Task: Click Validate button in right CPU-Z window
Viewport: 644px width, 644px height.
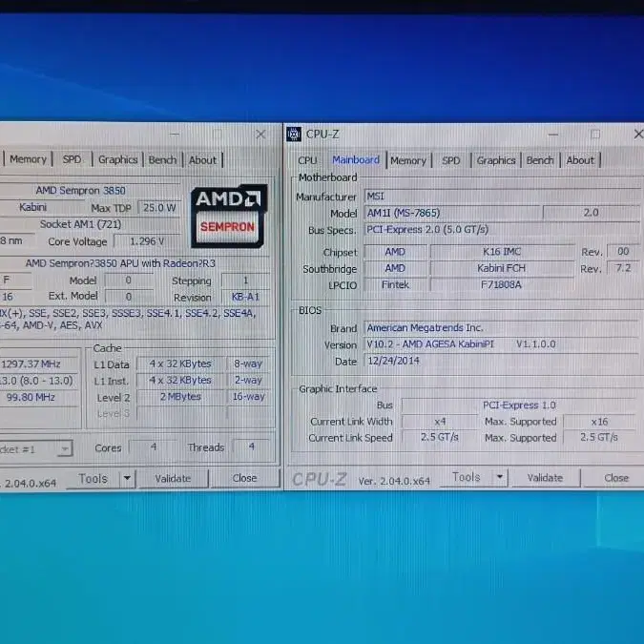Action: [x=545, y=478]
